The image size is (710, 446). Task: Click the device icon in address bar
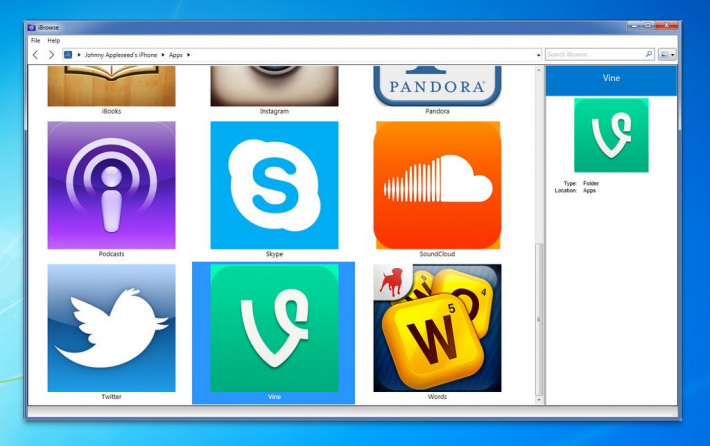point(68,55)
